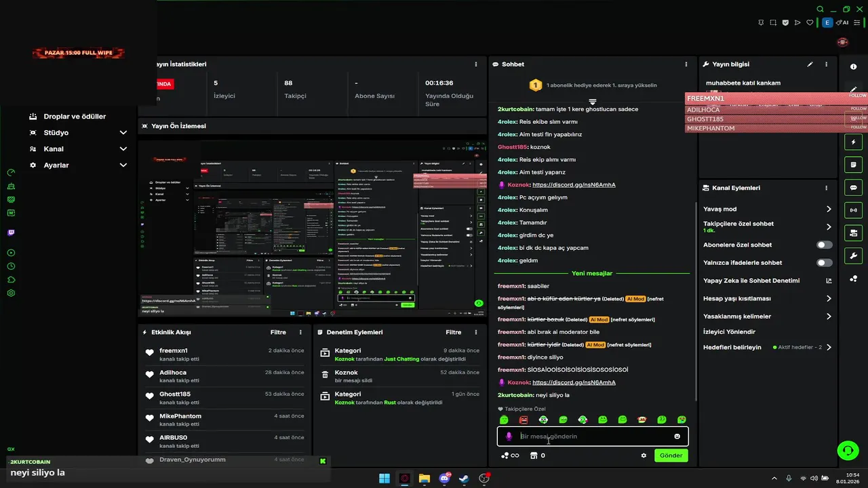Screen dimensions: 868x488
Task: Open Koznok's discord.gg link near Pc açıyım
Action: [x=574, y=184]
